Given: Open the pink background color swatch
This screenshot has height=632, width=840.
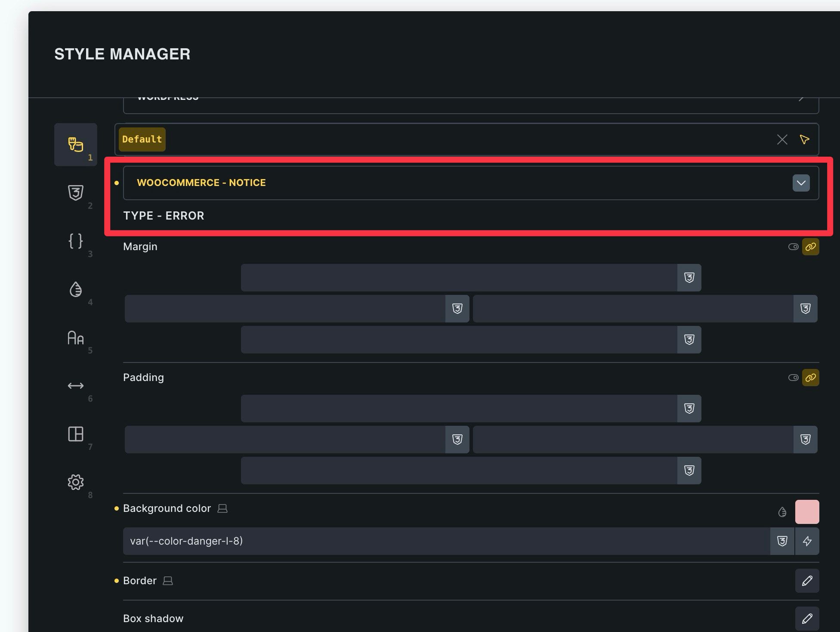Looking at the screenshot, I should coord(807,512).
